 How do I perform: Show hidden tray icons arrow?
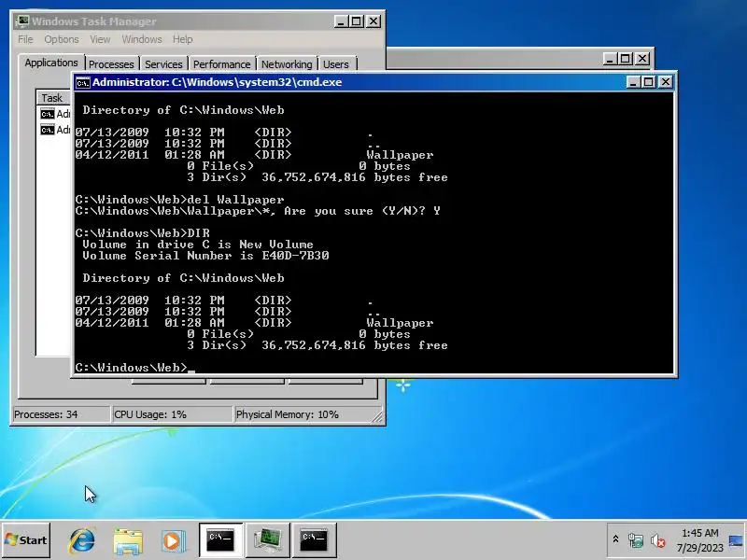click(615, 539)
